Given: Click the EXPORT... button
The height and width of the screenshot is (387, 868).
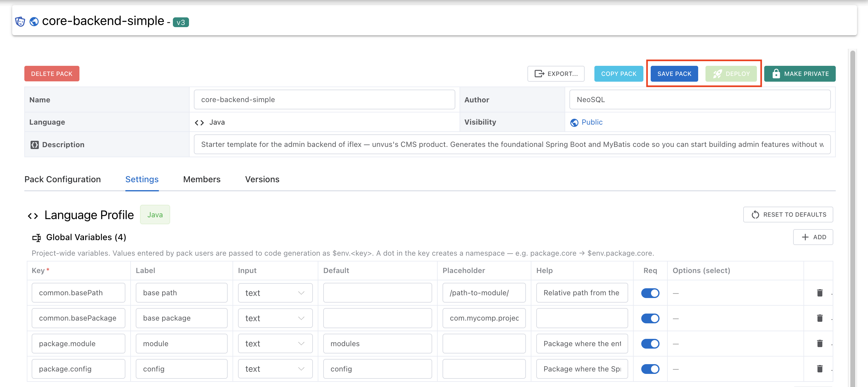Looking at the screenshot, I should [556, 73].
